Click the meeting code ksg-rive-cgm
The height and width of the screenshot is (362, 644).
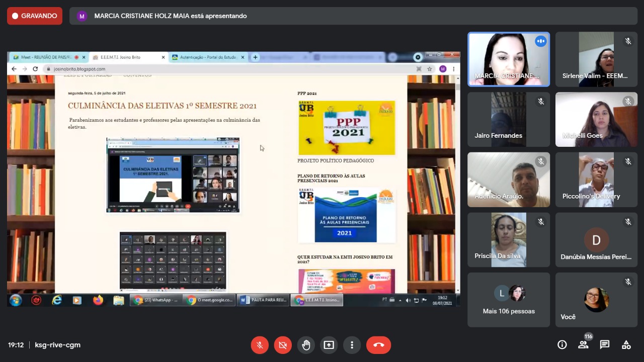point(57,345)
